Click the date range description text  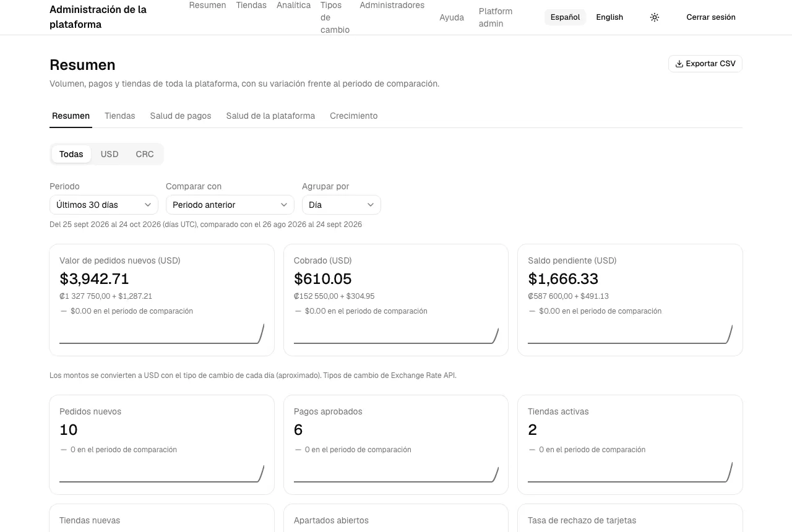point(205,225)
